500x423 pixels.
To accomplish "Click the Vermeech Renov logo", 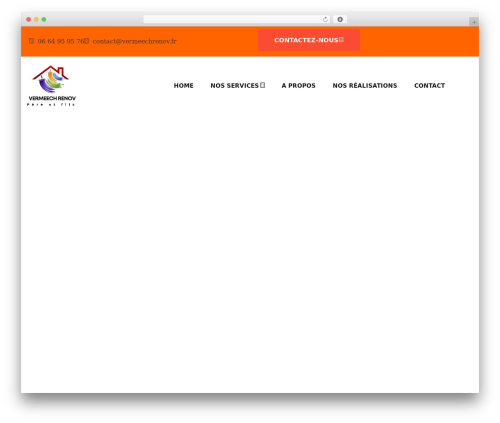I will pyautogui.click(x=52, y=86).
